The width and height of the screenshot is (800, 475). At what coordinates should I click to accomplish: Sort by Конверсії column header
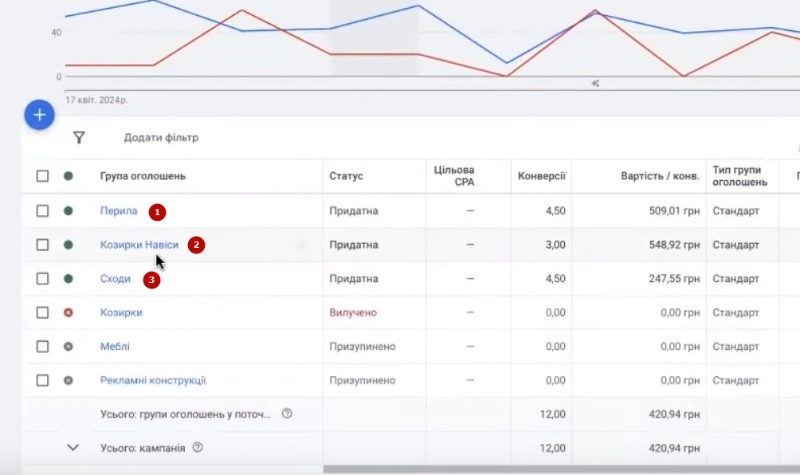coord(542,177)
